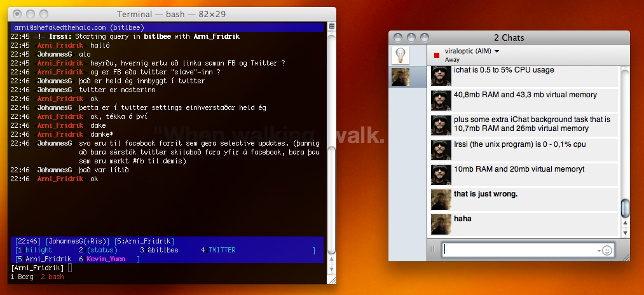Click the red Away status indicator
Image resolution: width=644 pixels, height=295 pixels.
click(437, 55)
